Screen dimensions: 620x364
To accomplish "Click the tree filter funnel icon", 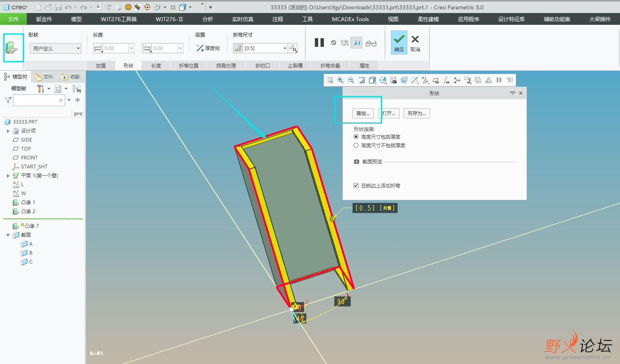I will click(x=8, y=100).
